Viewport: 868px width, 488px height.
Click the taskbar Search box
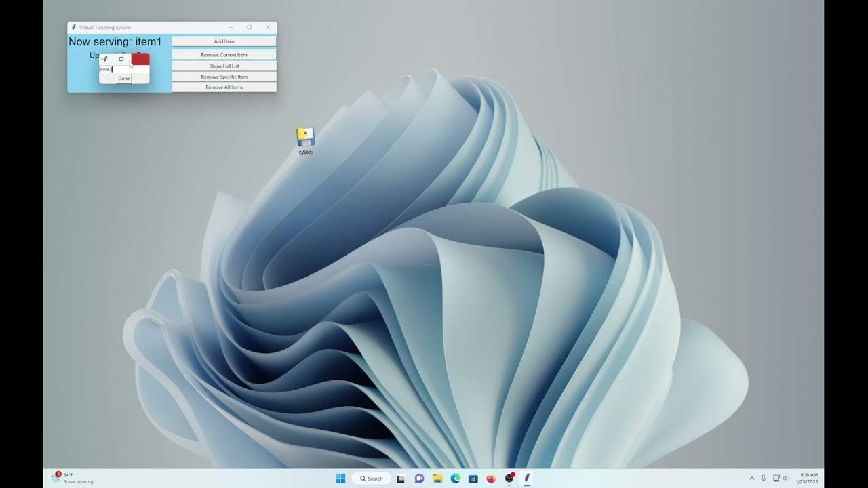tap(371, 479)
